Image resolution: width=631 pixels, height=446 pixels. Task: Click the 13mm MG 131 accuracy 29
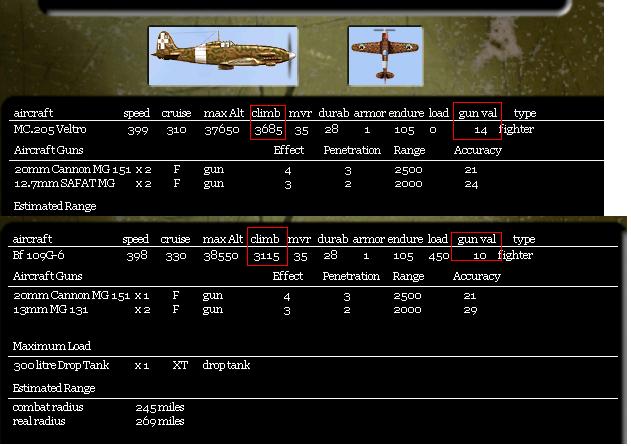click(x=470, y=310)
